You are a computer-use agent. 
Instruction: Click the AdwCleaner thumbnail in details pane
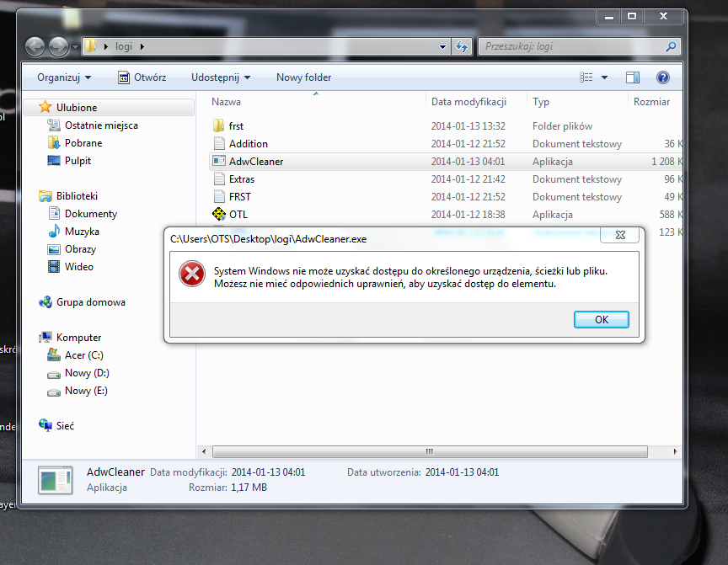56,480
